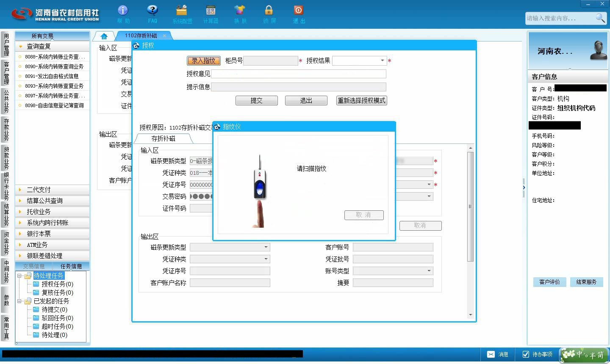The image size is (610, 364).
Task: Click the 柜员号 input field
Action: [x=271, y=61]
